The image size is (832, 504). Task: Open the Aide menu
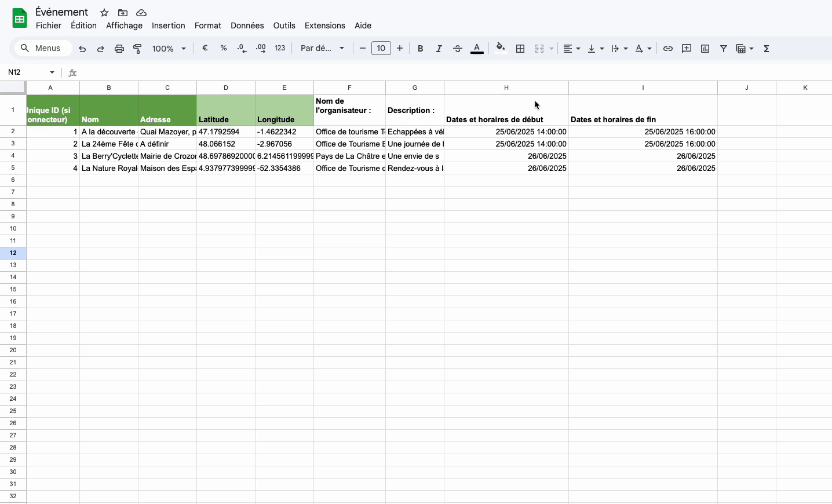coord(363,25)
